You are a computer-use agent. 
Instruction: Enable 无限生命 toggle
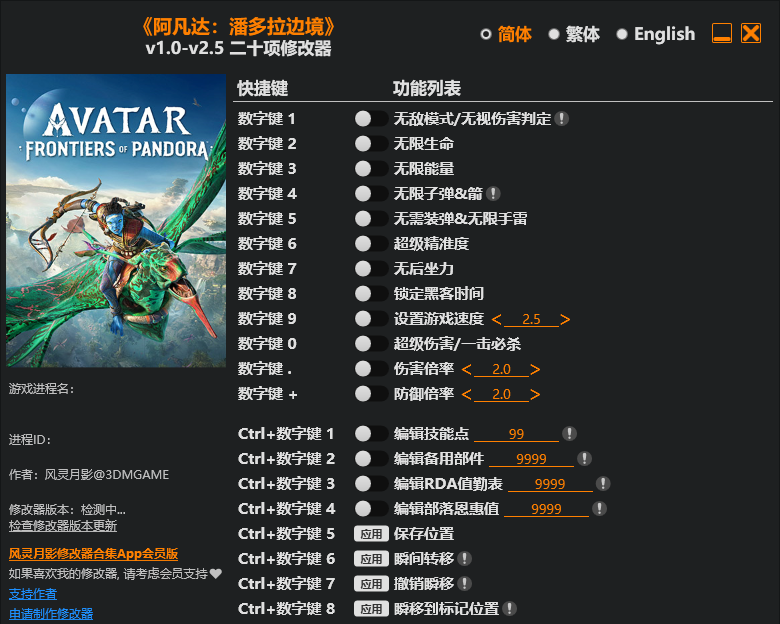[x=371, y=143]
